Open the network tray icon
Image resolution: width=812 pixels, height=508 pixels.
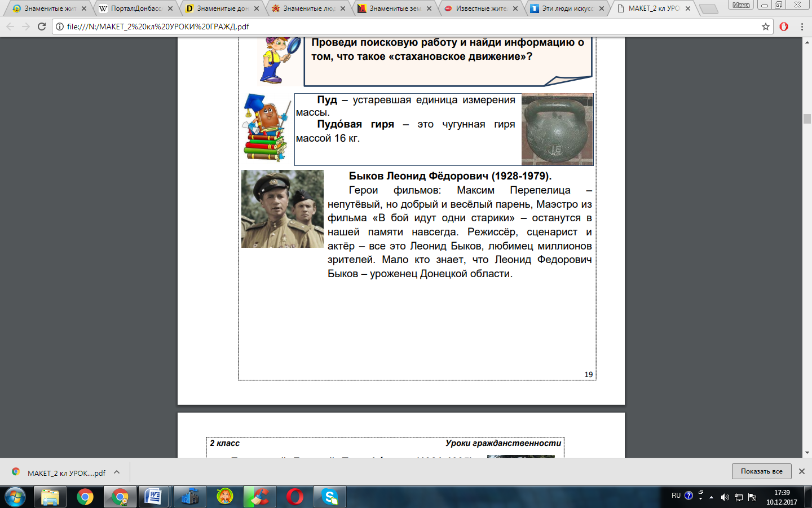click(739, 497)
